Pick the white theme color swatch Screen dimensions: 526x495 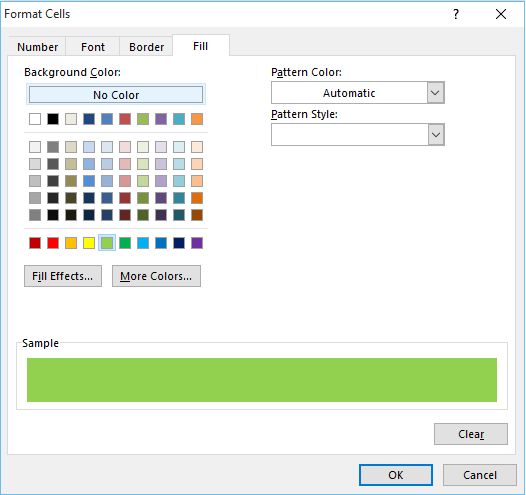pos(35,119)
